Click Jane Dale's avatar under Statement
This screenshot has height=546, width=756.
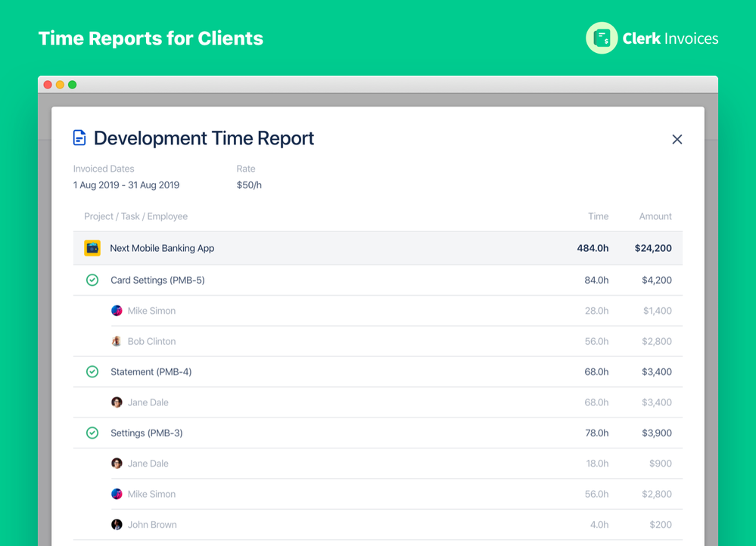(x=117, y=402)
